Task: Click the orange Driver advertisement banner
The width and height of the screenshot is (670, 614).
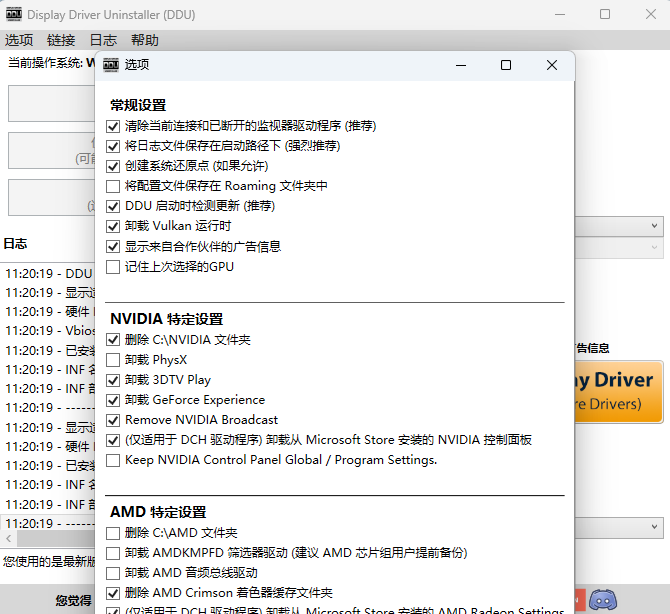Action: point(619,391)
